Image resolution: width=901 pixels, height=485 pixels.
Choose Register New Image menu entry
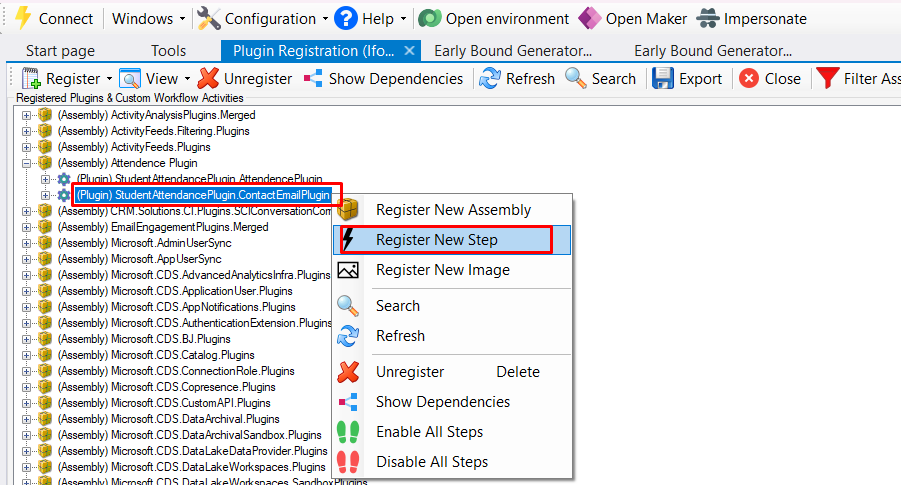(x=442, y=270)
